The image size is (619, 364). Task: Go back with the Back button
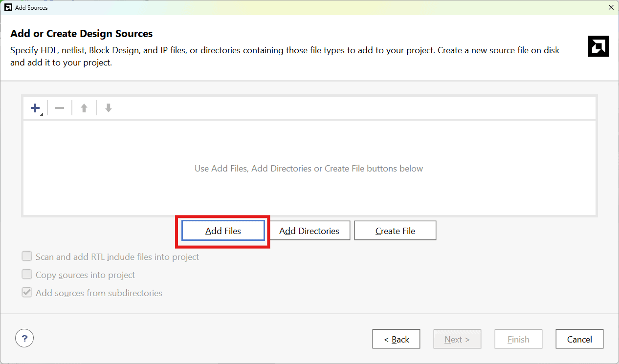(396, 339)
